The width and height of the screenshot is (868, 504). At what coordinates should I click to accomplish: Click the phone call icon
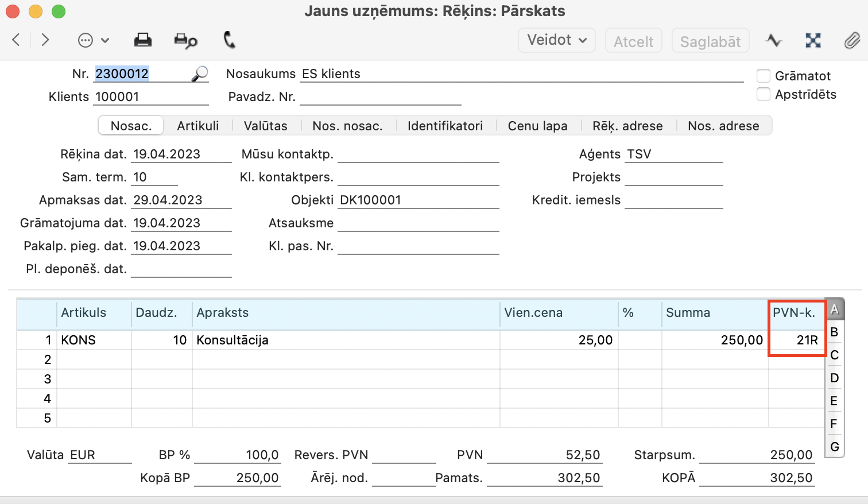point(229,40)
